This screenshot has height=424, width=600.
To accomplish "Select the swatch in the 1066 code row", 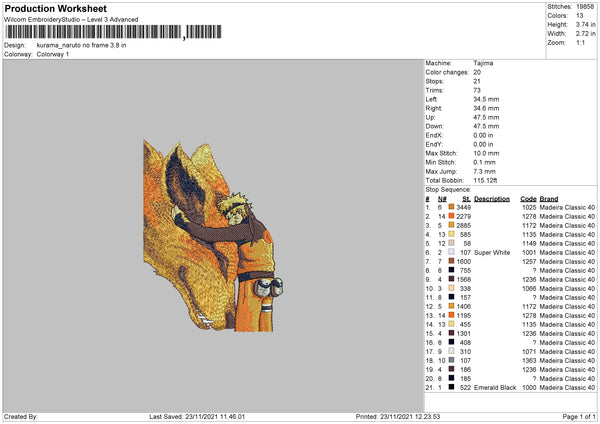I will (451, 288).
